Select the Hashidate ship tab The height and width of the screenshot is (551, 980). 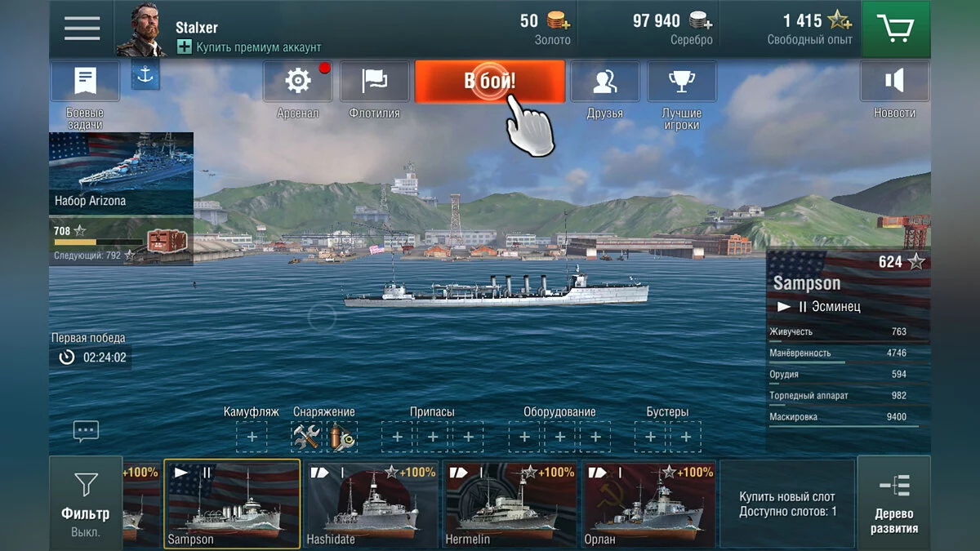pyautogui.click(x=372, y=504)
